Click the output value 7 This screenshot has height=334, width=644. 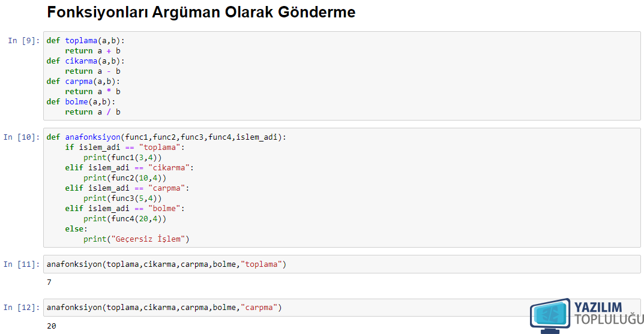[x=49, y=282]
